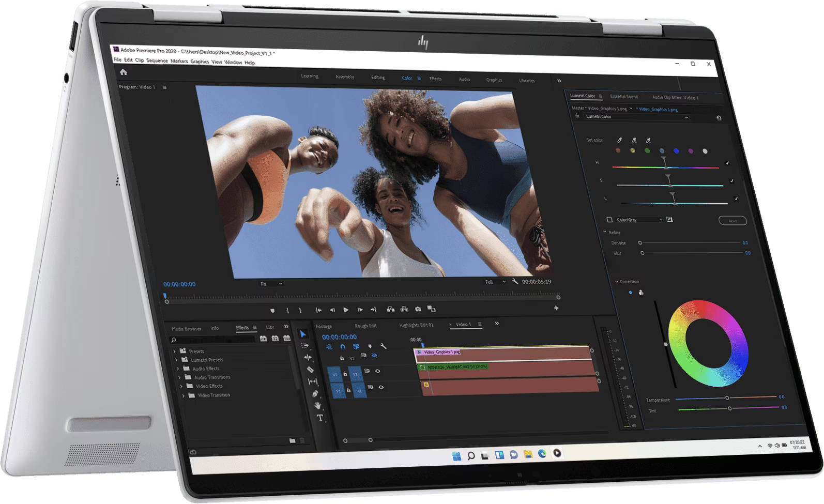Select the add-color eyedropper with plus
This screenshot has height=504, width=824.
(x=634, y=140)
